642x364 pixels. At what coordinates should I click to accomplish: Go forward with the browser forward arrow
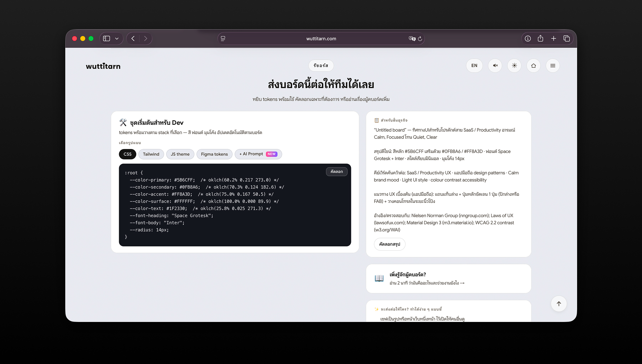click(146, 39)
